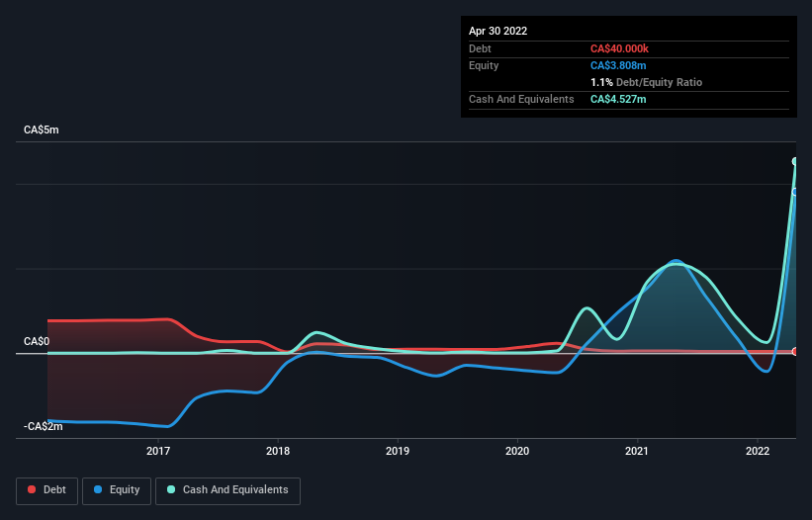This screenshot has width=812, height=520.
Task: Toggle the Equity series legend button
Action: [x=117, y=490]
